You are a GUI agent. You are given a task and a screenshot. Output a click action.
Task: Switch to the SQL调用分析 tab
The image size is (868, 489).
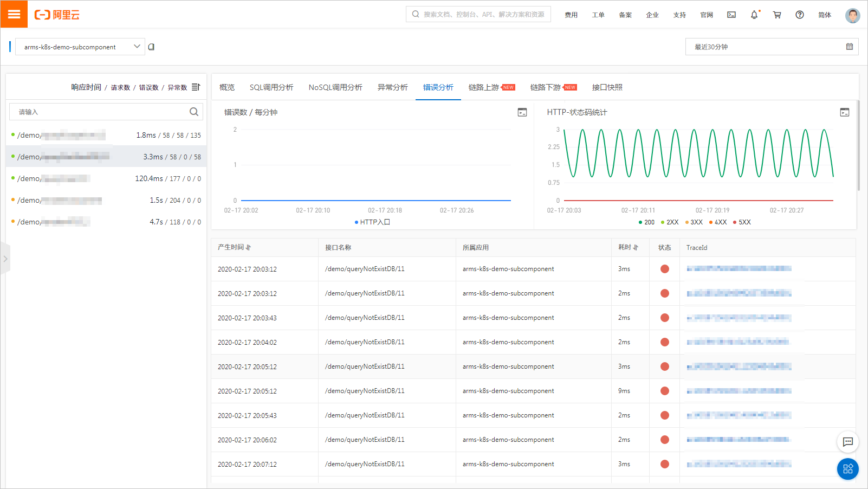point(271,87)
